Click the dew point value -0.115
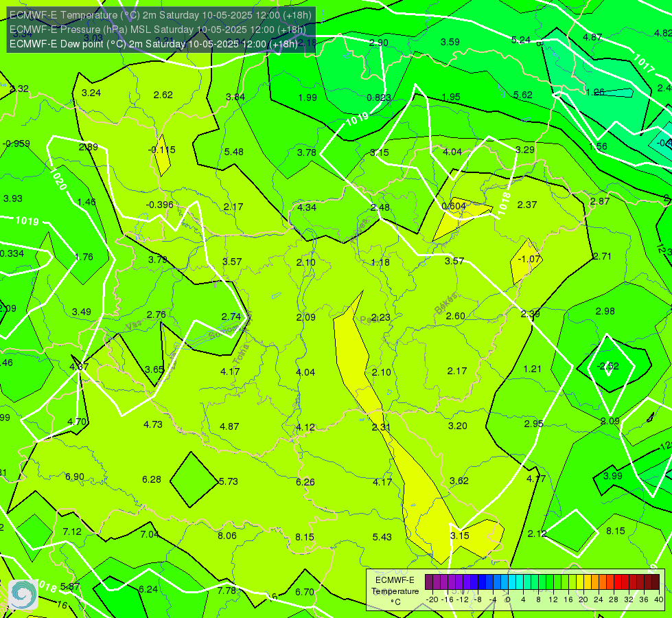The width and height of the screenshot is (672, 618). (x=161, y=150)
